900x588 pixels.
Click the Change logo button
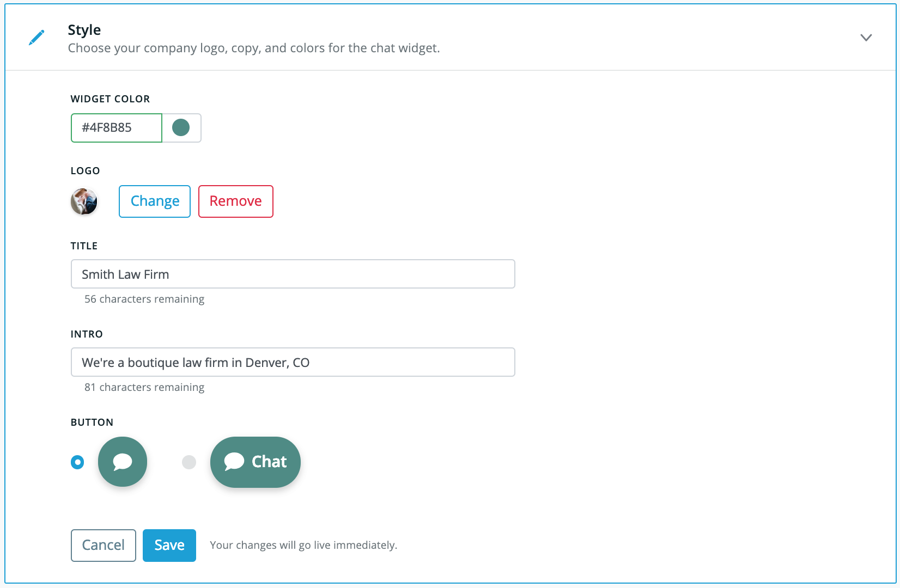coord(155,201)
